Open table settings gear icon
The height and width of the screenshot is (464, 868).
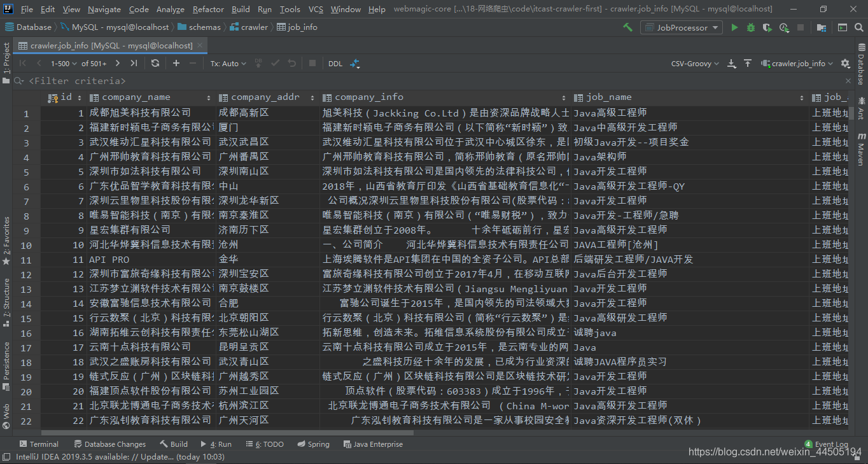tap(845, 63)
